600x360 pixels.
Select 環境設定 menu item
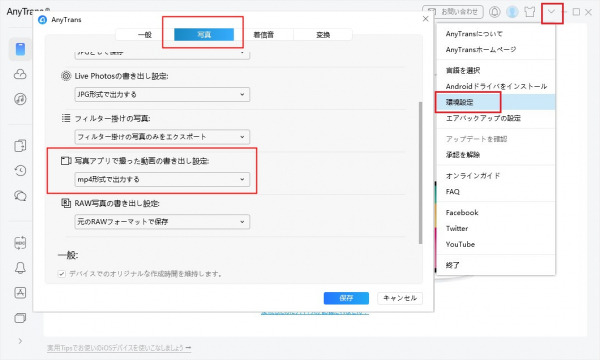(x=496, y=102)
